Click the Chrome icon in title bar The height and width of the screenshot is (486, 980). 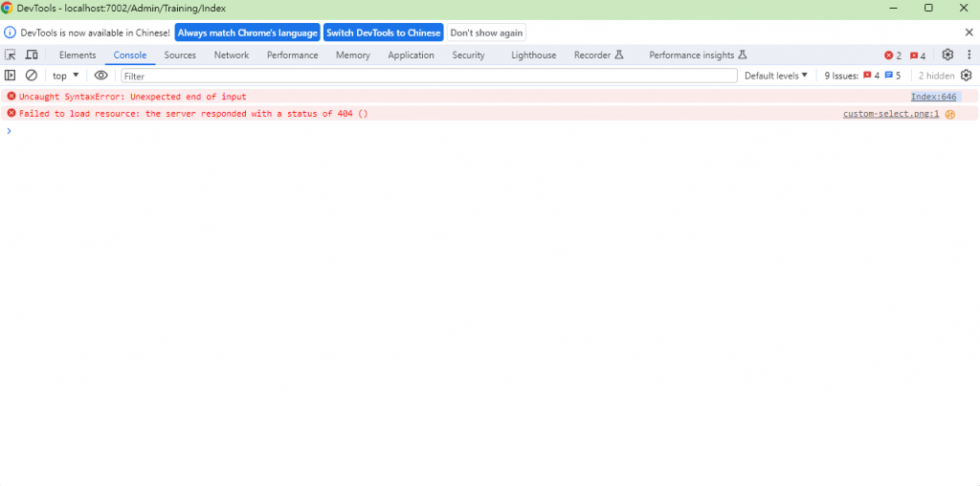(7, 8)
